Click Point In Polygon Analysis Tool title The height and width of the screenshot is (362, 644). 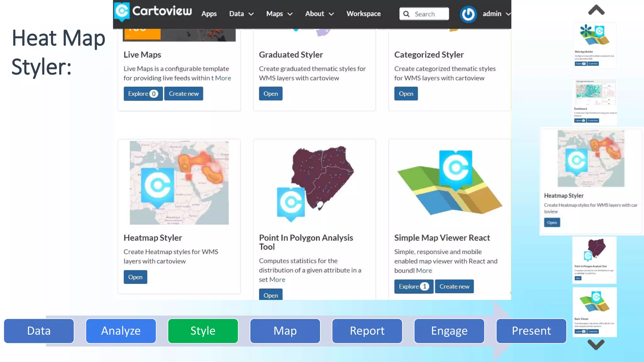(x=306, y=242)
